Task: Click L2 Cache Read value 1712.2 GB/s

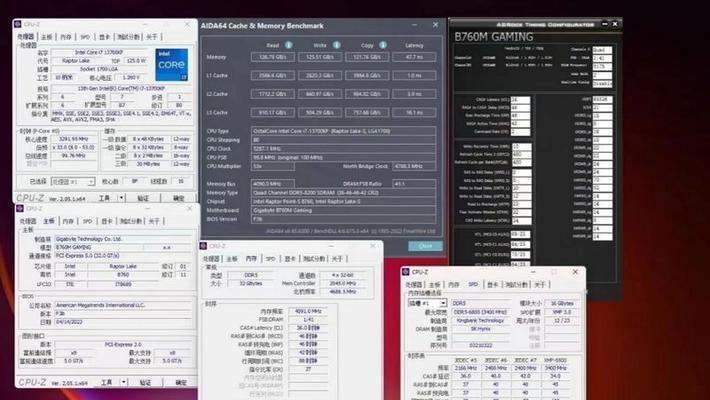Action: 273,94
